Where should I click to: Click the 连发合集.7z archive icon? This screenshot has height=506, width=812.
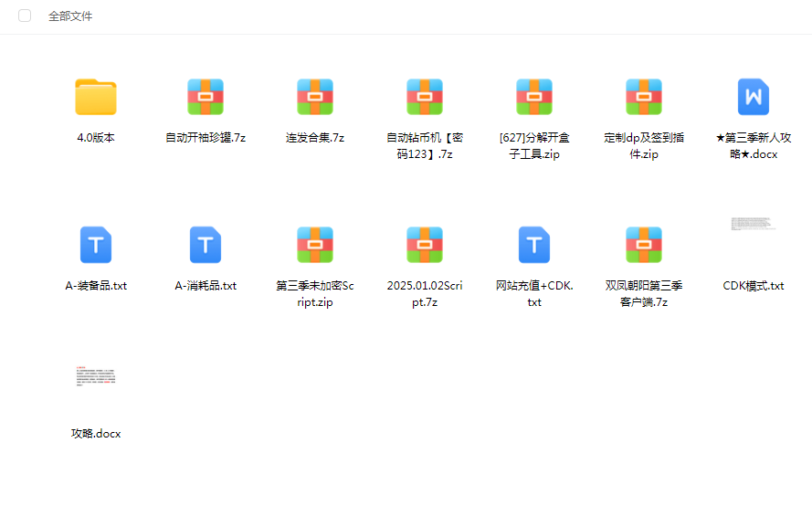pyautogui.click(x=315, y=97)
